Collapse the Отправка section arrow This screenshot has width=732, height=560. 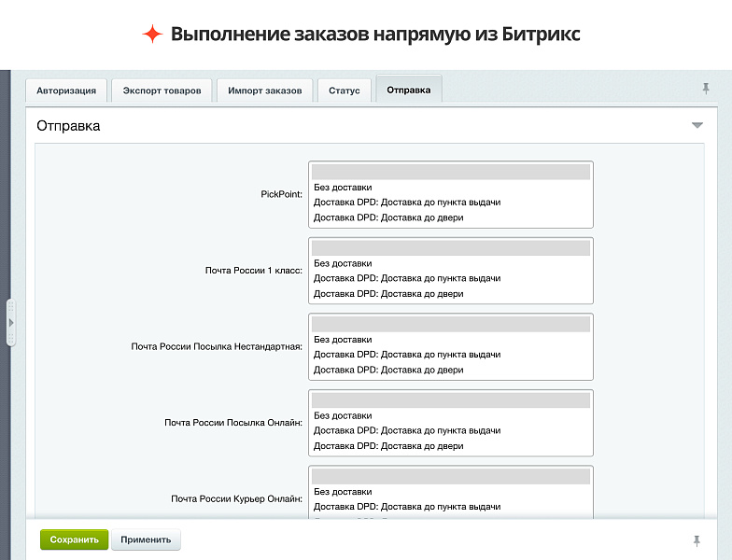pyautogui.click(x=697, y=125)
